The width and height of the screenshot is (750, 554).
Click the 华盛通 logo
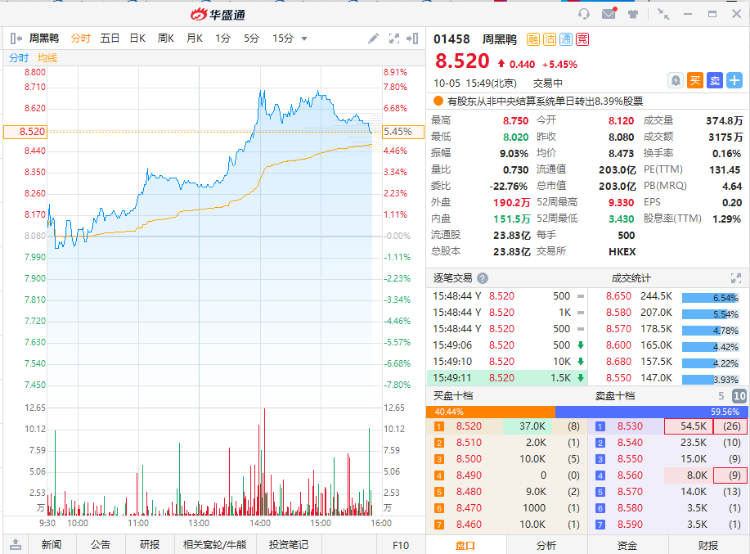[x=218, y=14]
